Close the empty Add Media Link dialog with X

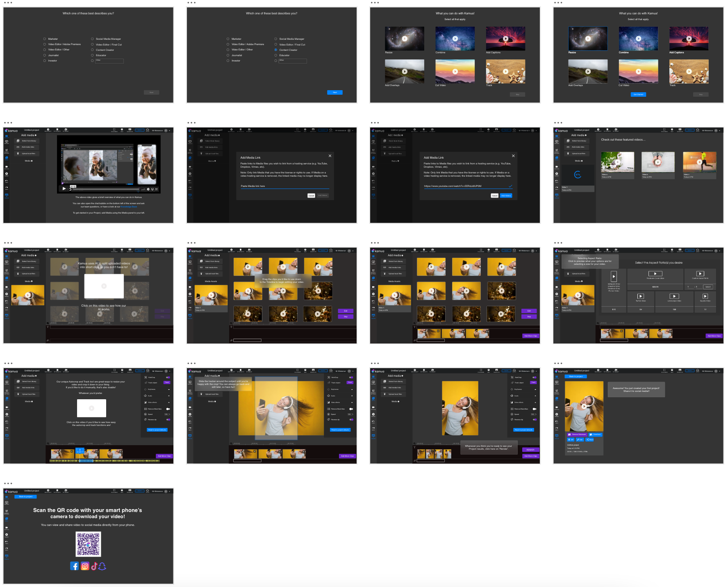click(330, 156)
